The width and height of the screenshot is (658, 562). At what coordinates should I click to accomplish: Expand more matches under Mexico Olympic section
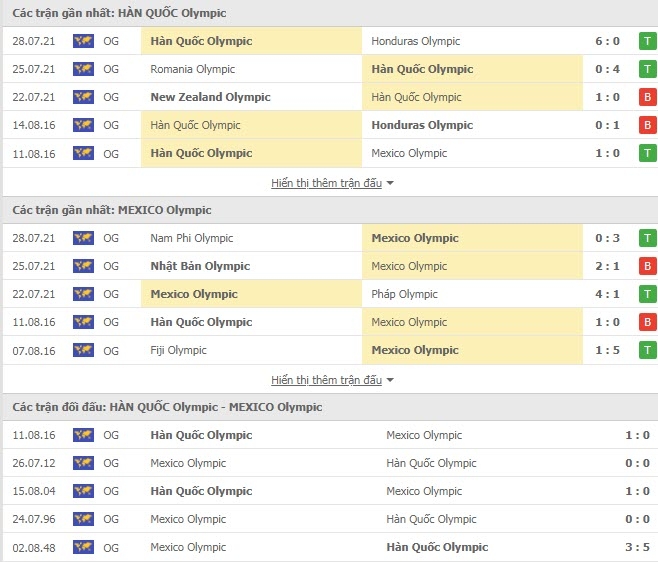tap(326, 380)
